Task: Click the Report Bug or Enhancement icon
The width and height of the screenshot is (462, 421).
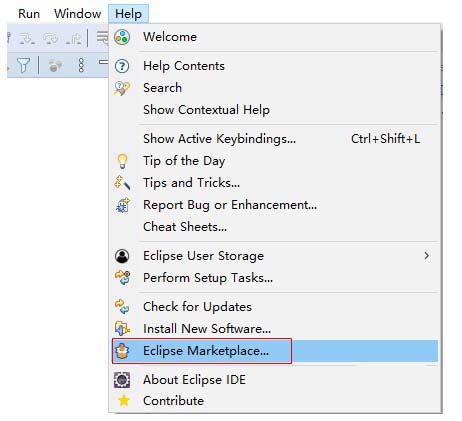Action: point(122,205)
